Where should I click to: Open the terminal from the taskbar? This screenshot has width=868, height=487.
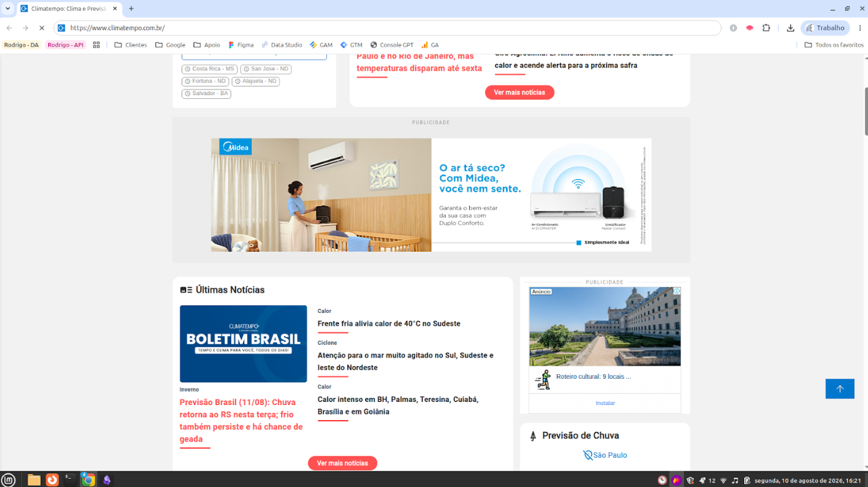point(70,480)
